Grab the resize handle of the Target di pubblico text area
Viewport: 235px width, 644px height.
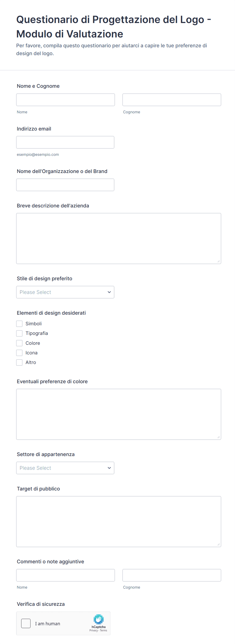[219, 544]
